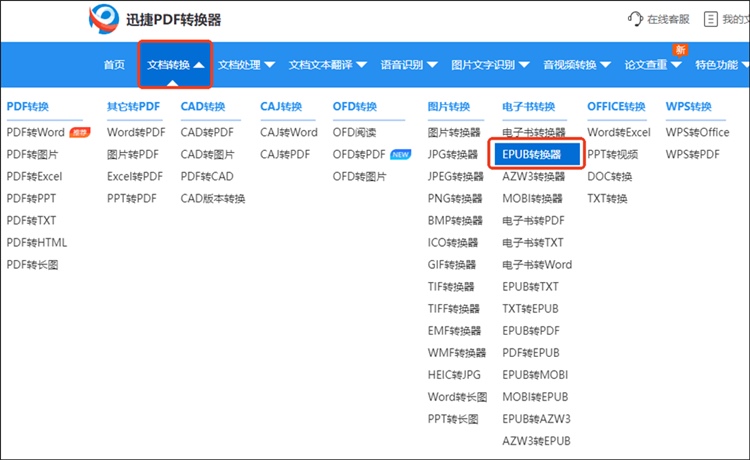Click the 推荐 badge beside PDF转Word

pyautogui.click(x=79, y=133)
